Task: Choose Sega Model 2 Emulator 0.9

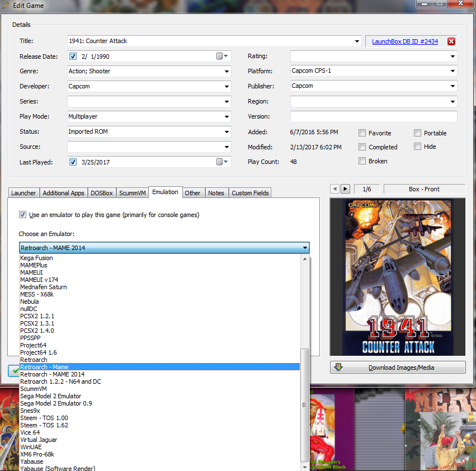Action: (159, 403)
